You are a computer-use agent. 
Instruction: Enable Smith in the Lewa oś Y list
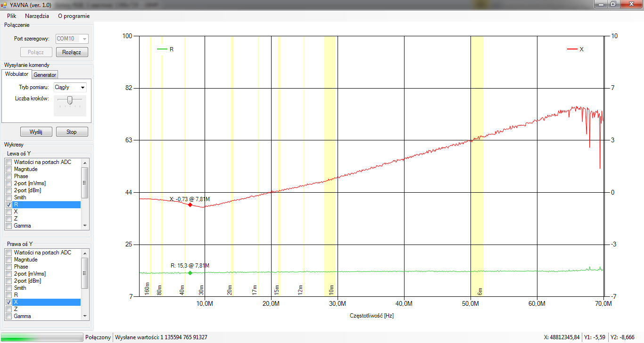point(8,198)
